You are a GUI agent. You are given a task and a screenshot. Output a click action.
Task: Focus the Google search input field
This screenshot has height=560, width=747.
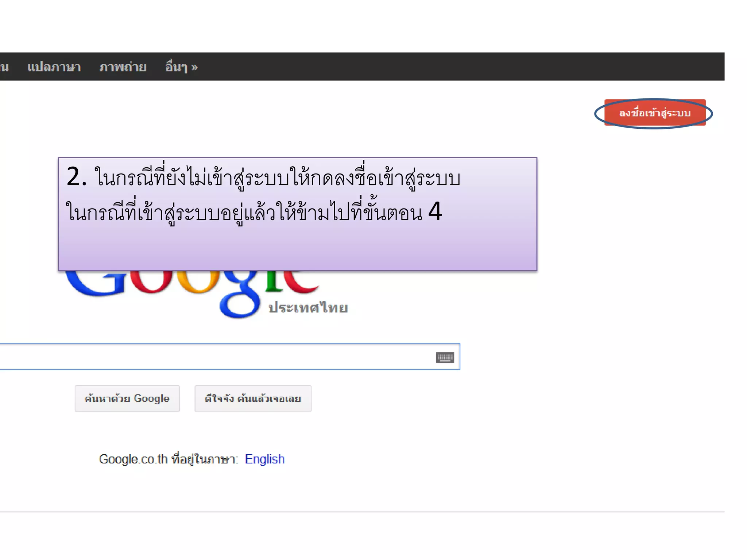[x=230, y=357]
